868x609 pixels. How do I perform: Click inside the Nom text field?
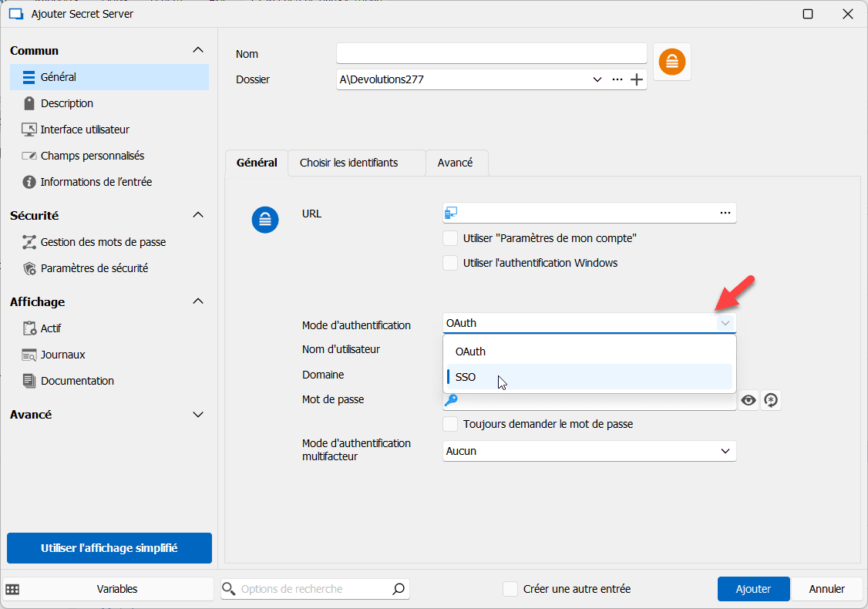click(491, 53)
